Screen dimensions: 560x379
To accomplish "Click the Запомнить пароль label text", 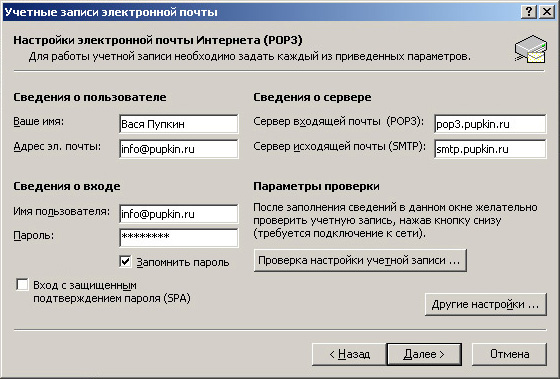I will [x=183, y=263].
